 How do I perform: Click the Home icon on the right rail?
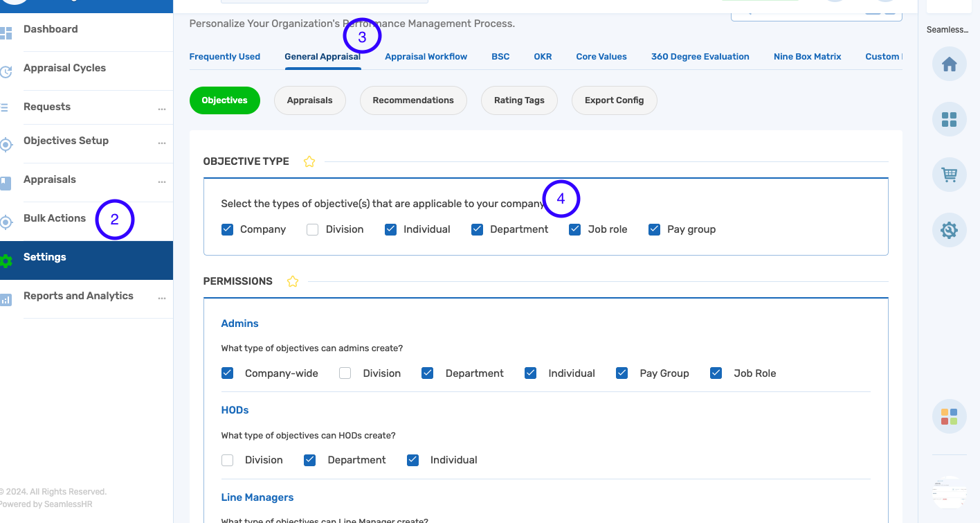pyautogui.click(x=949, y=64)
